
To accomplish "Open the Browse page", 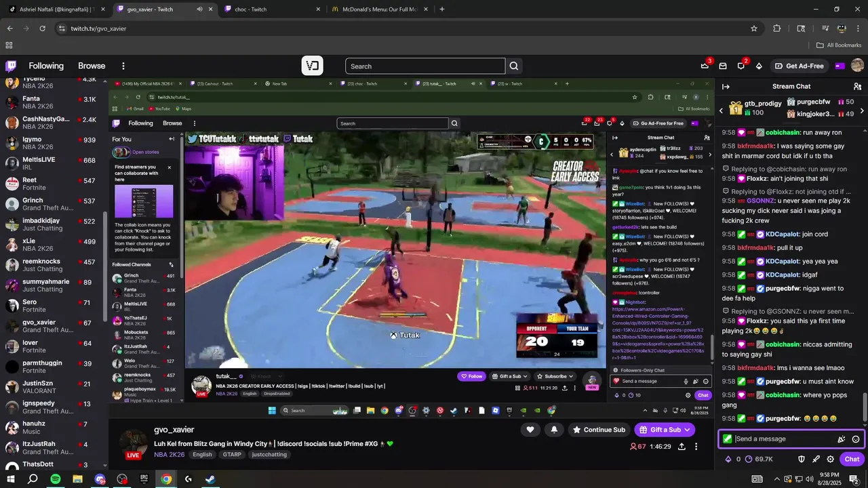I will click(x=92, y=66).
